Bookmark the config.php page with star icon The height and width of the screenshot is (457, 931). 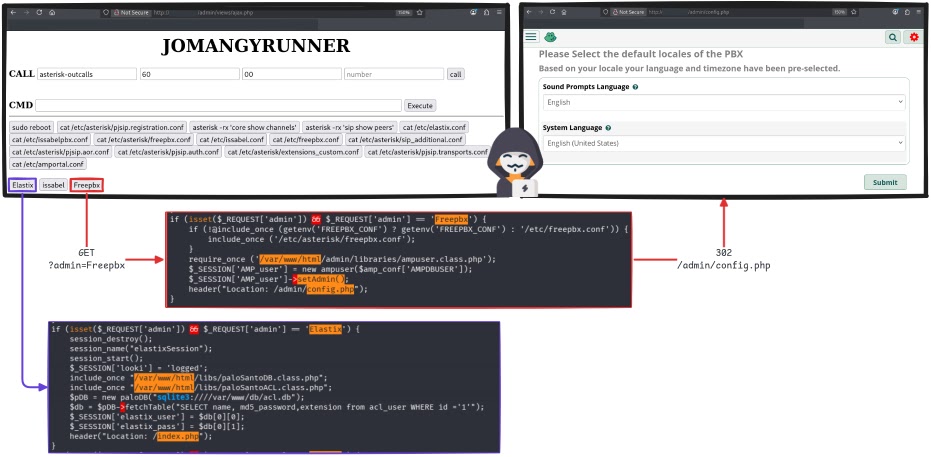(854, 12)
